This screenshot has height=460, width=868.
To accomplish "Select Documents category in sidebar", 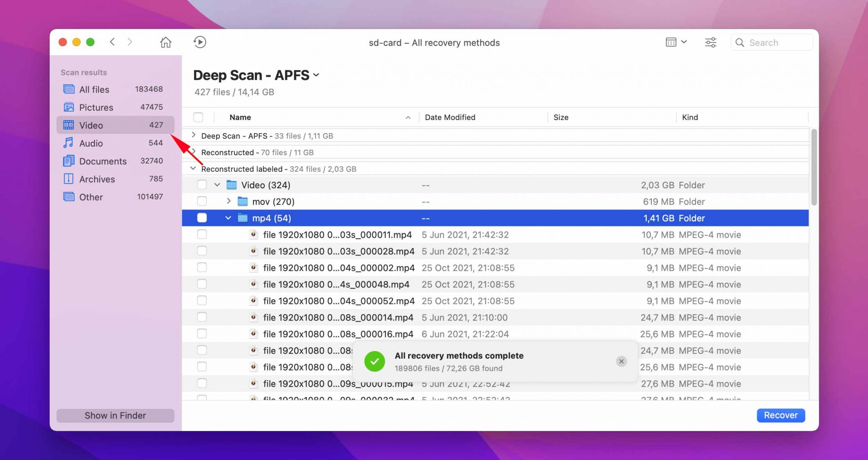I will coord(115,161).
